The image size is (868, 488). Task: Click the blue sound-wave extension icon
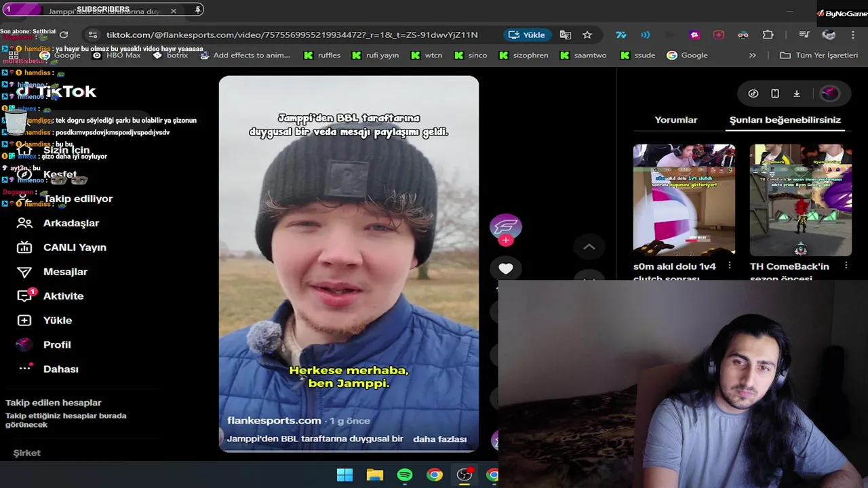point(646,35)
